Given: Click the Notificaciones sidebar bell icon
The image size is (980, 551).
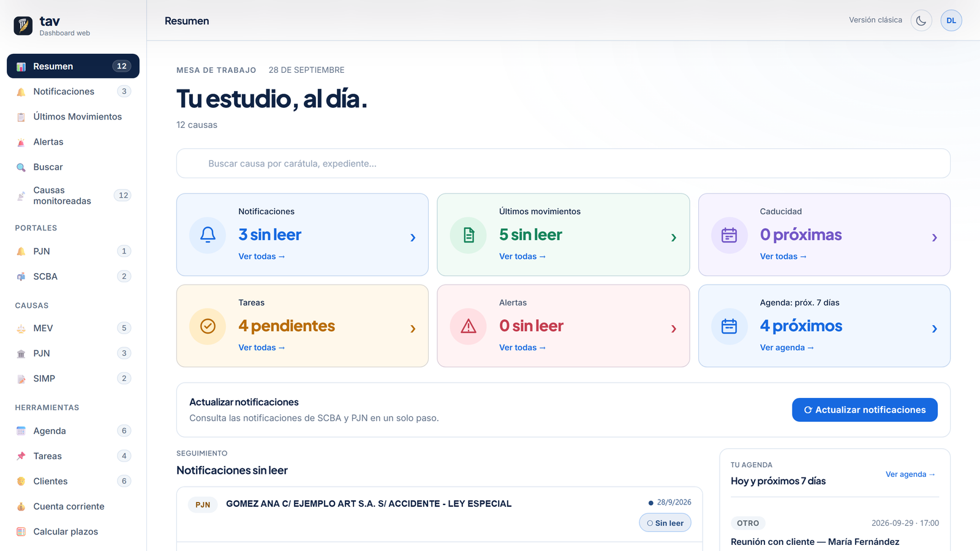Looking at the screenshot, I should click(21, 92).
